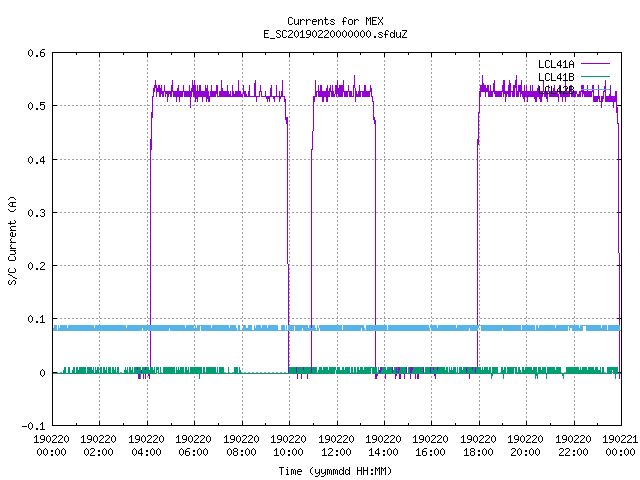
Task: Click the x-axis tick '190221 00:00'
Action: click(x=620, y=445)
